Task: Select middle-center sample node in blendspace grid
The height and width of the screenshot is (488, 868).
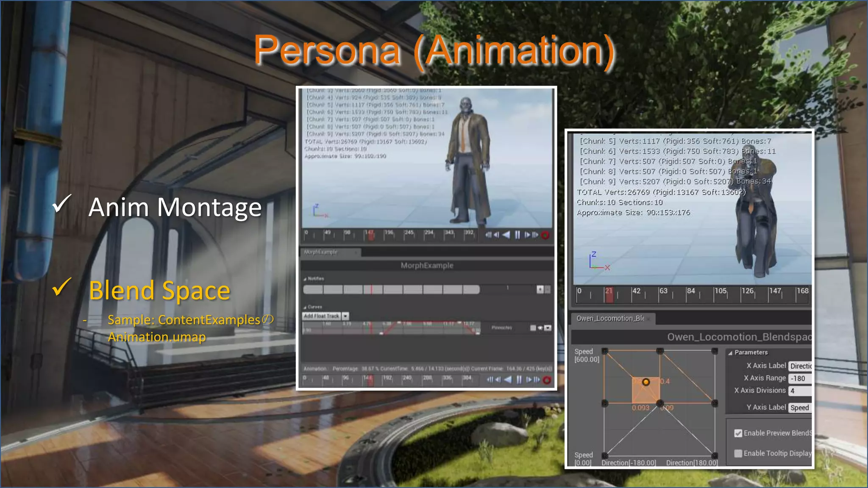Action: (660, 403)
